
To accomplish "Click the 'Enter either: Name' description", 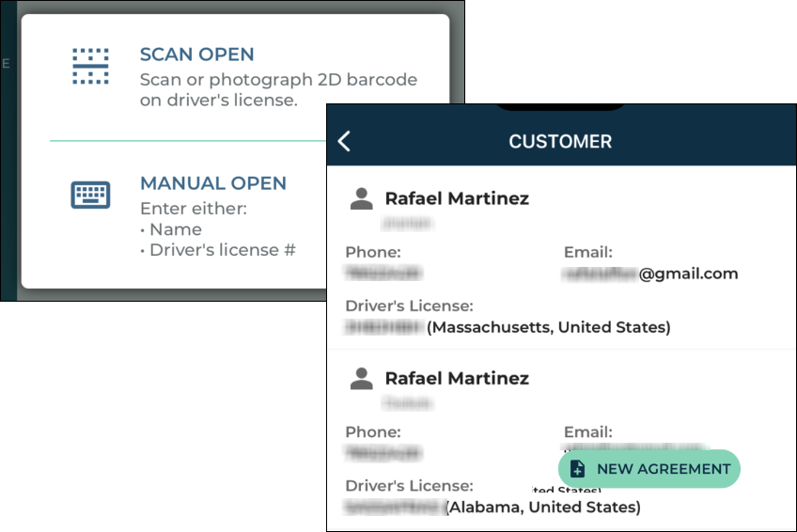I will click(x=193, y=219).
